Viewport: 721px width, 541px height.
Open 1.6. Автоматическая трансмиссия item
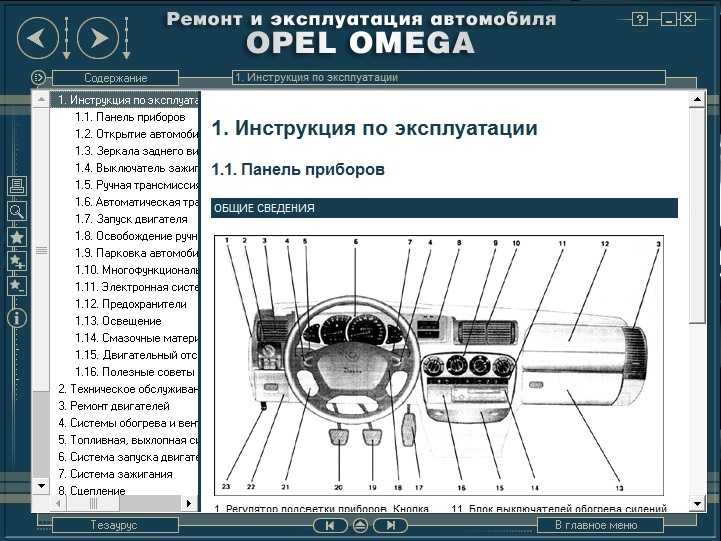click(137, 202)
